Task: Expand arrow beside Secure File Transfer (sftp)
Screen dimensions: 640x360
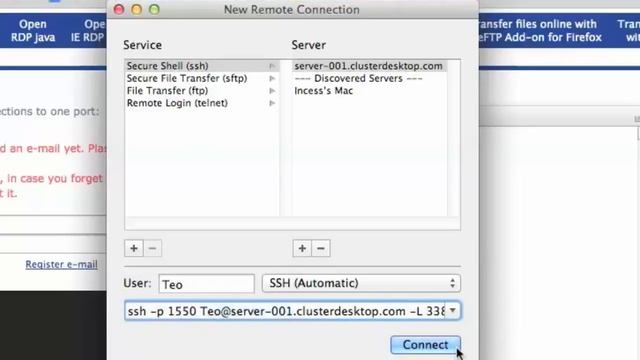Action: tap(272, 78)
